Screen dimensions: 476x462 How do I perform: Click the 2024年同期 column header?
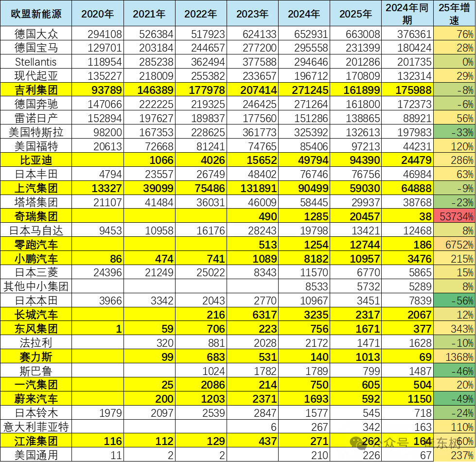click(x=407, y=14)
